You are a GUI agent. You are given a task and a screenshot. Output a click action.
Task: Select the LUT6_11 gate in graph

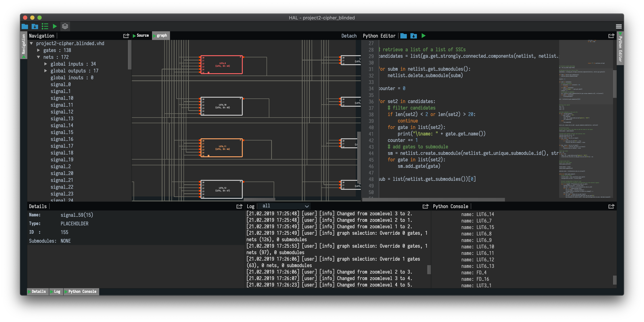pyautogui.click(x=222, y=148)
